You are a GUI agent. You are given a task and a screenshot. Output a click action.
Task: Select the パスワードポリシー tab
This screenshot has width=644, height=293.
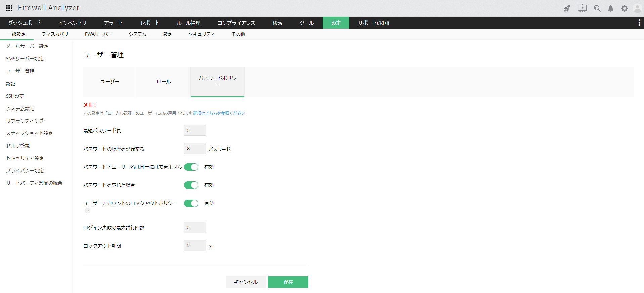coord(217,82)
